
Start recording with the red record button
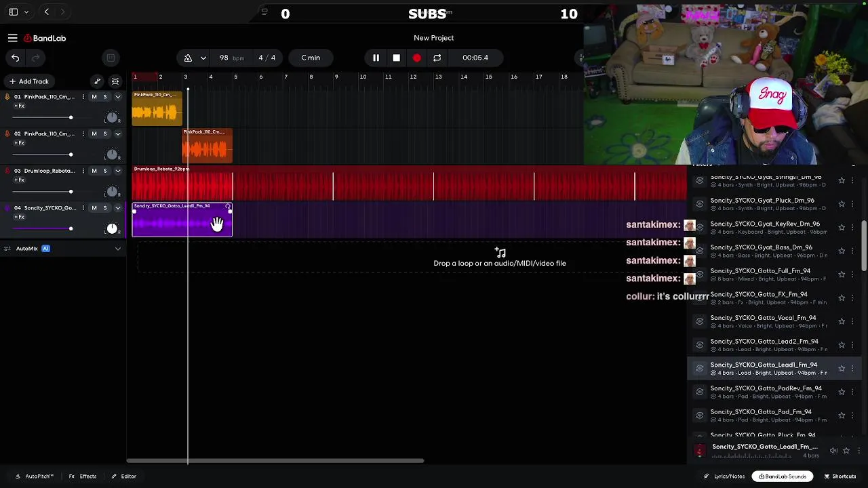[x=417, y=58]
